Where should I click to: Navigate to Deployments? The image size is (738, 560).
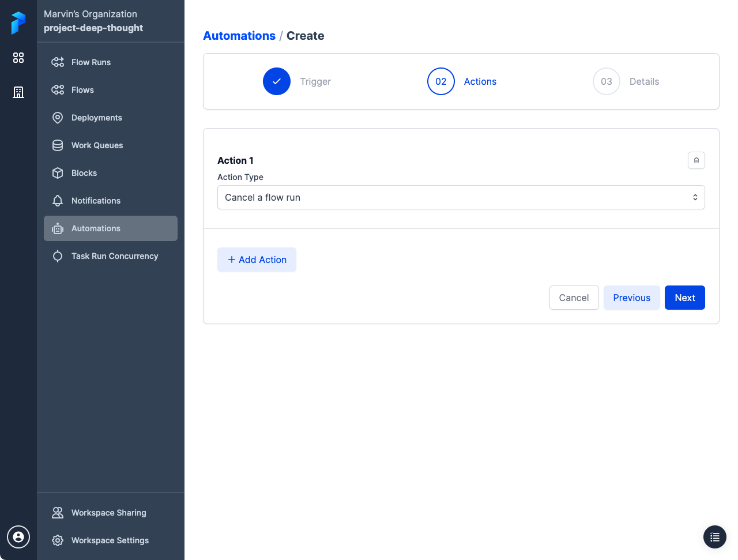[111, 118]
